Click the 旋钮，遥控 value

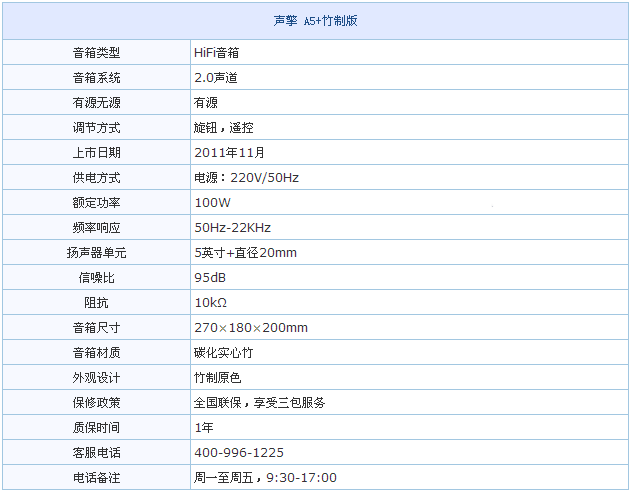[x=224, y=127]
